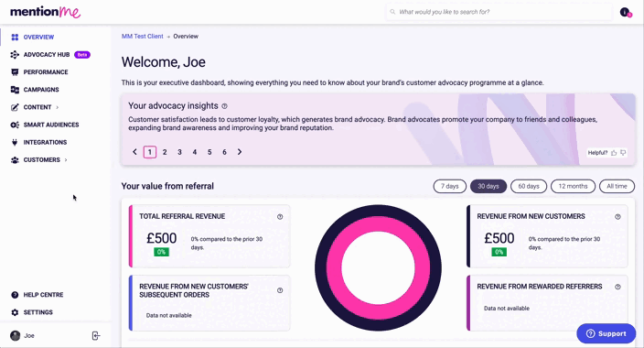Select the 7 days time range

pyautogui.click(x=450, y=186)
